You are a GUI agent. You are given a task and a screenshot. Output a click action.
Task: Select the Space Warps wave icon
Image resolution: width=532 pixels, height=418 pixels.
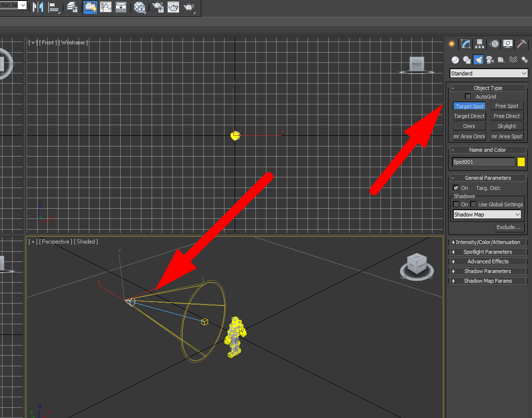tap(513, 60)
